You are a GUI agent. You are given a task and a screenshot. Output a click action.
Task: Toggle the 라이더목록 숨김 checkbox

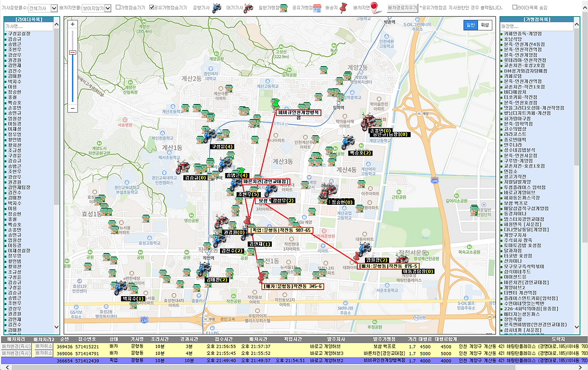pos(515,7)
